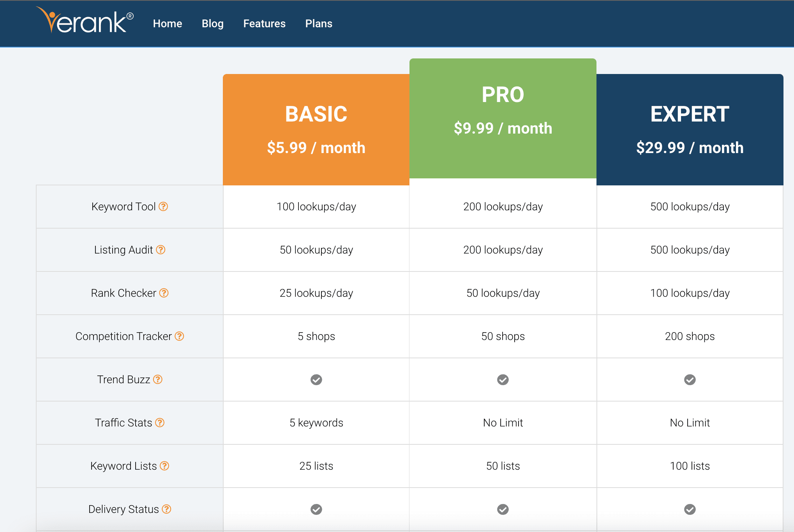Click the Traffic Stats help icon

(160, 423)
